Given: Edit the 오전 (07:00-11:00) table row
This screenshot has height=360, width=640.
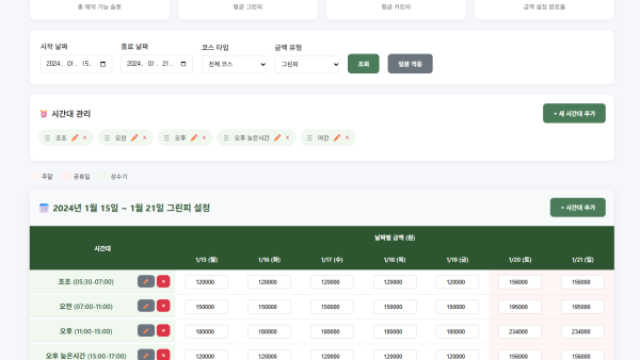Looking at the screenshot, I should click(x=146, y=306).
